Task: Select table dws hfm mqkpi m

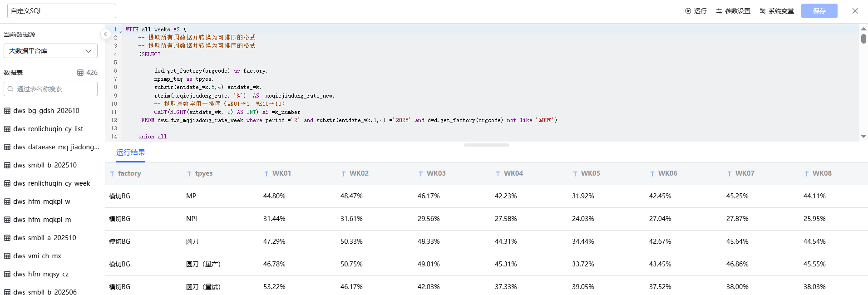Action: click(42, 220)
